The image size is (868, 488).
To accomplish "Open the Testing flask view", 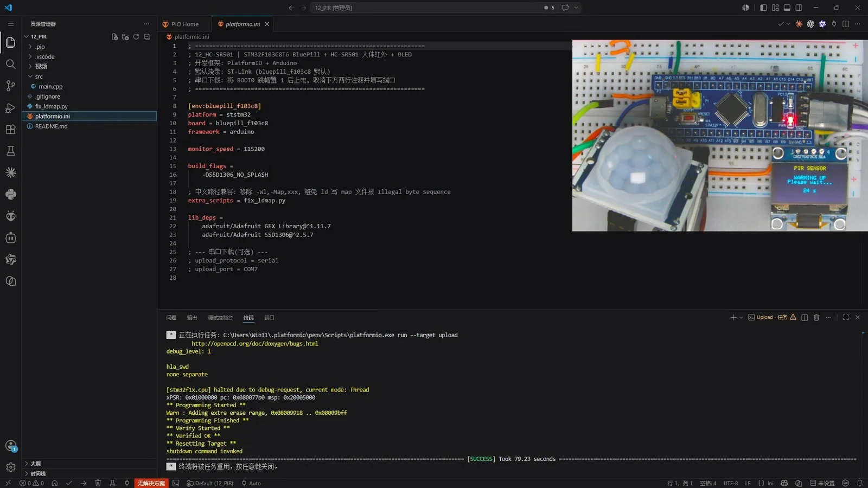I will (x=10, y=151).
